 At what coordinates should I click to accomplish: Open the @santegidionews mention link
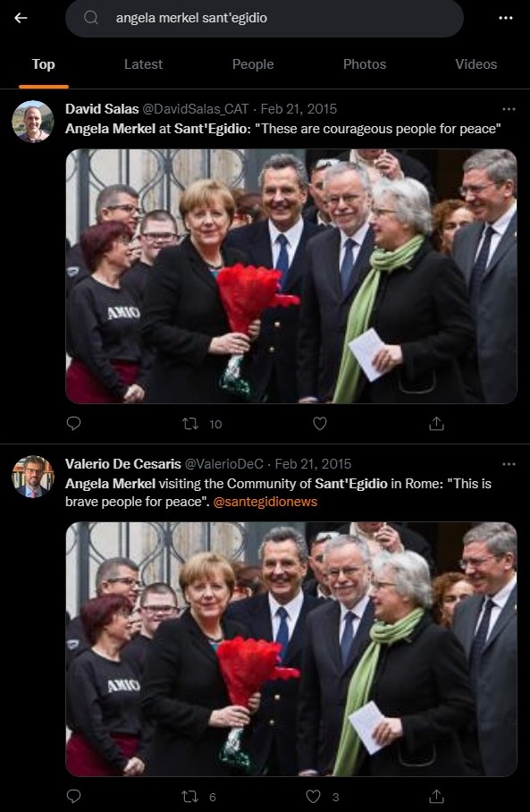(265, 502)
